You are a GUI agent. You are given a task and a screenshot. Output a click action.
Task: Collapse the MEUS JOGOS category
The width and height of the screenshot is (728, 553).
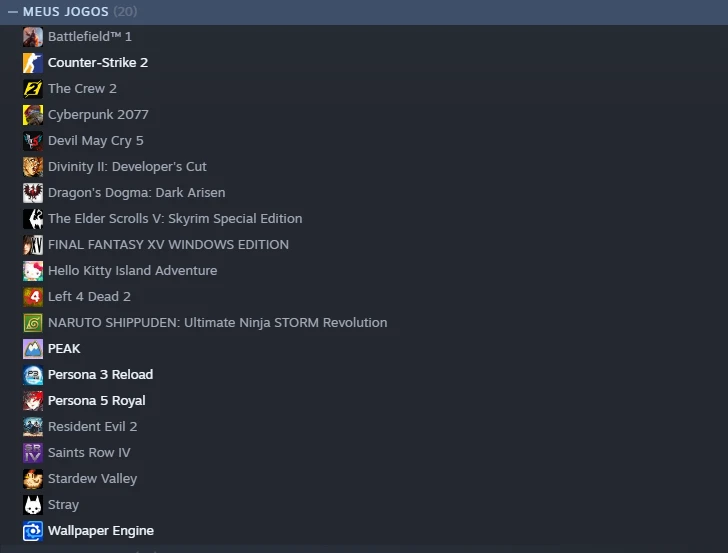tap(13, 11)
